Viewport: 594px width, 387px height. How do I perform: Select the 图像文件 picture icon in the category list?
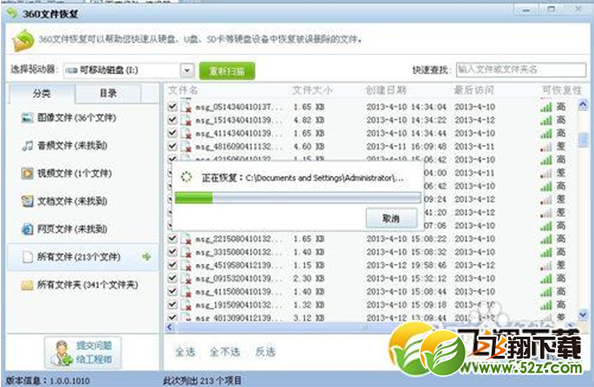pos(27,118)
